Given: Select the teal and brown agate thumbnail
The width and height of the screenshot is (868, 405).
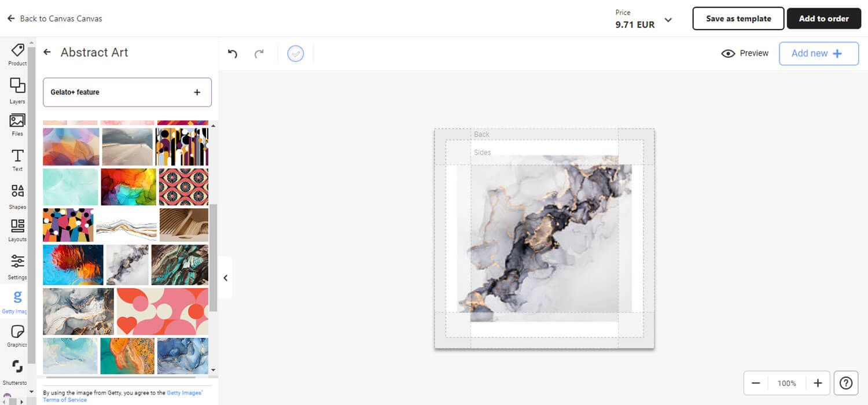Looking at the screenshot, I should (180, 265).
